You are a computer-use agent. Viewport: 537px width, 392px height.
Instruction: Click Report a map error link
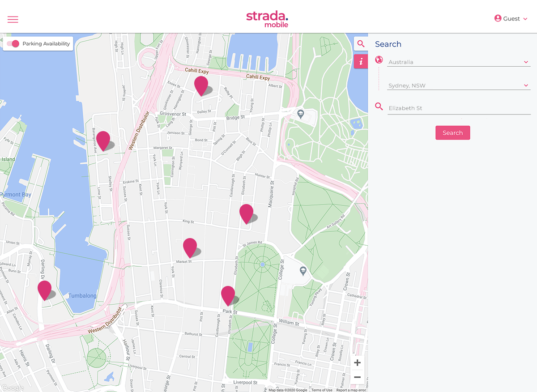click(351, 390)
